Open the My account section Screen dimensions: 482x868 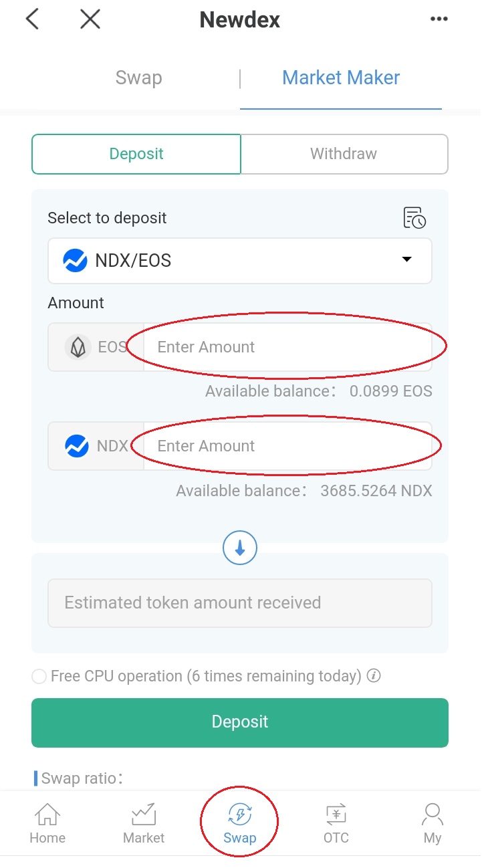coord(433,824)
